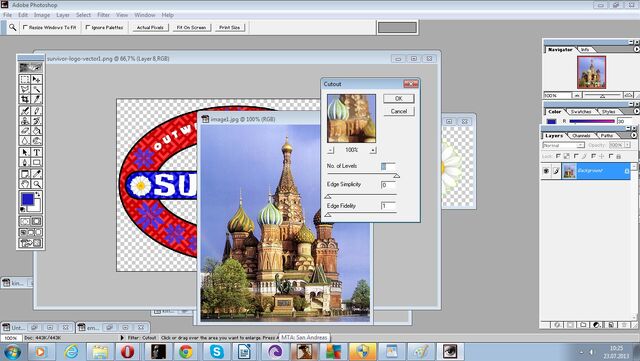The height and width of the screenshot is (361, 640).
Task: Click the Edge Fidelity slider handle
Action: point(328,215)
